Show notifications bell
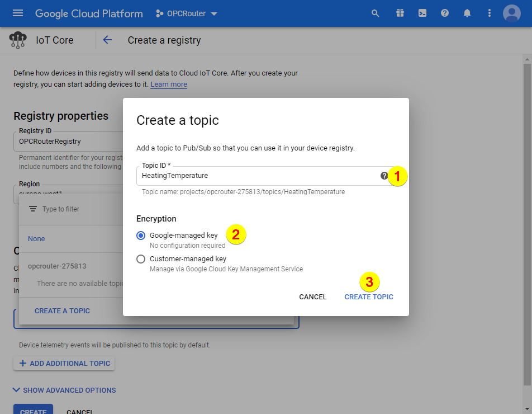This screenshot has width=532, height=414. 467,13
